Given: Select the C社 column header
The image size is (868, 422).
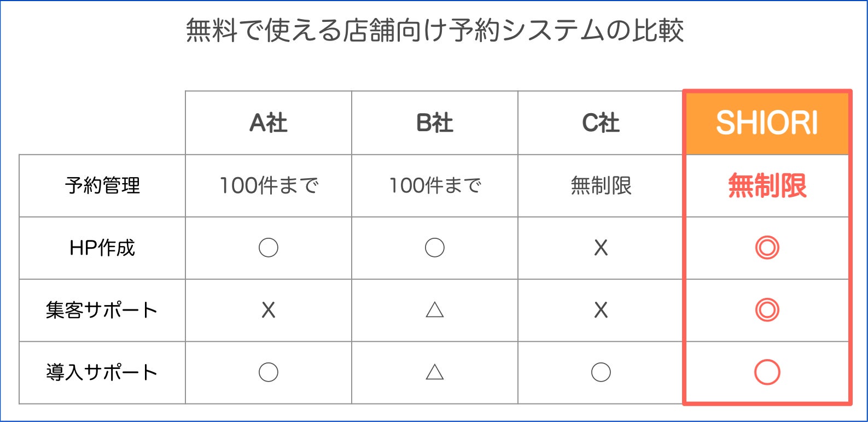Looking at the screenshot, I should 601,123.
